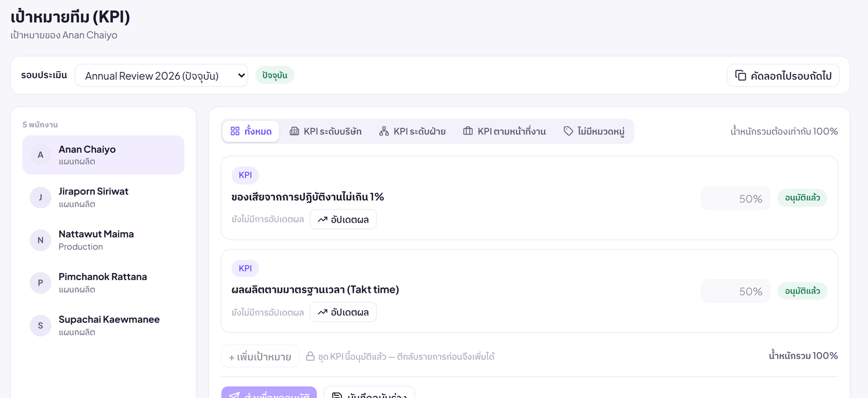Switch to KPI ตามหน้าที่งาน tab

pyautogui.click(x=505, y=131)
